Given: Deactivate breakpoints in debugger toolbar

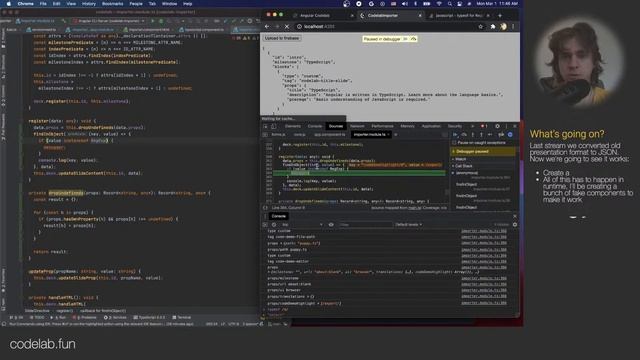Looking at the screenshot, I should point(501,135).
